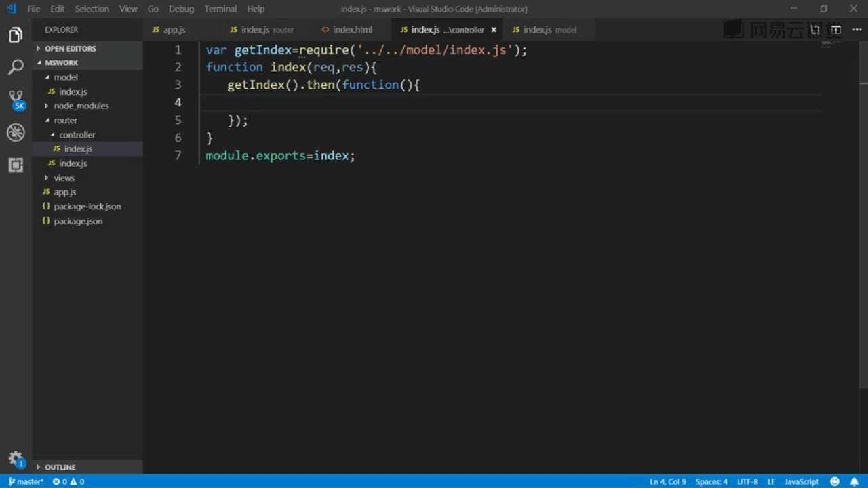Open the Edit menu
The height and width of the screenshot is (488, 868).
pos(58,9)
